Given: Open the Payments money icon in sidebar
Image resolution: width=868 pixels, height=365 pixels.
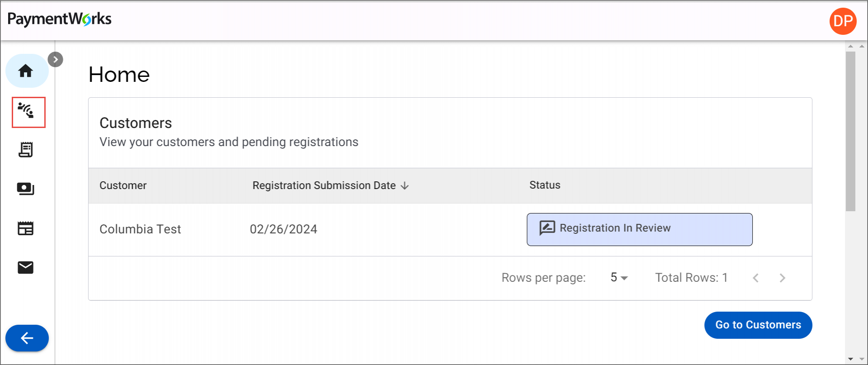Looking at the screenshot, I should click(x=26, y=189).
